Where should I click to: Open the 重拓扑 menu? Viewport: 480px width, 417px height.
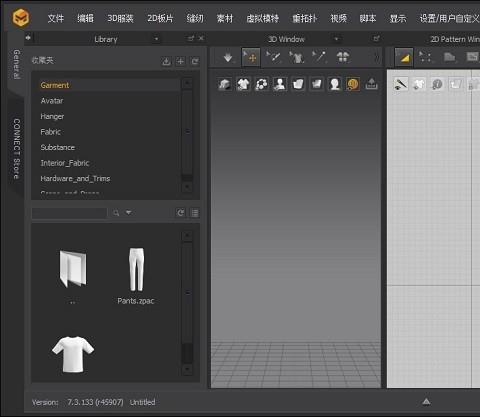tap(305, 18)
